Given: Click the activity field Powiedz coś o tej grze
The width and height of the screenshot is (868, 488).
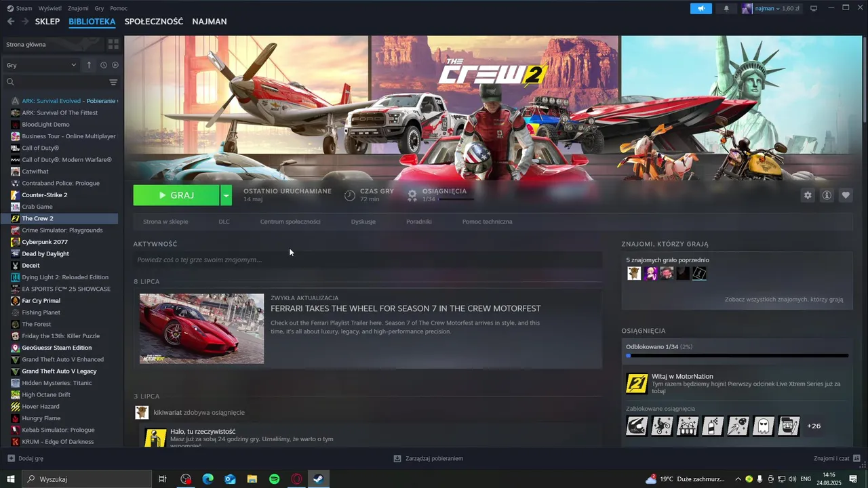Looking at the screenshot, I should (368, 260).
